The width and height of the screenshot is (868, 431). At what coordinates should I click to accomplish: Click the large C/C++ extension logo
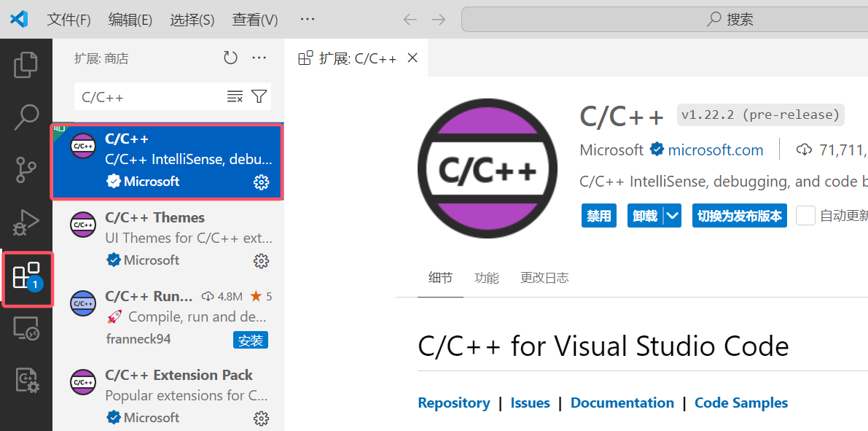[x=488, y=168]
